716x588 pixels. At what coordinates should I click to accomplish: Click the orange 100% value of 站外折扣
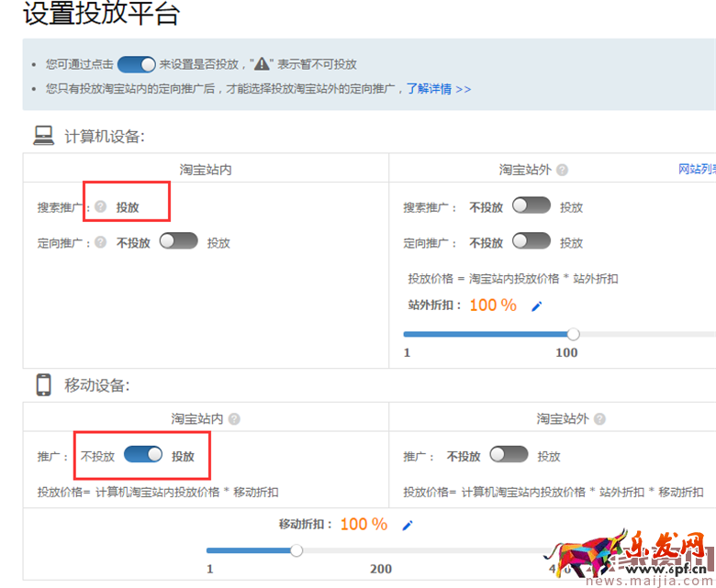pos(493,305)
